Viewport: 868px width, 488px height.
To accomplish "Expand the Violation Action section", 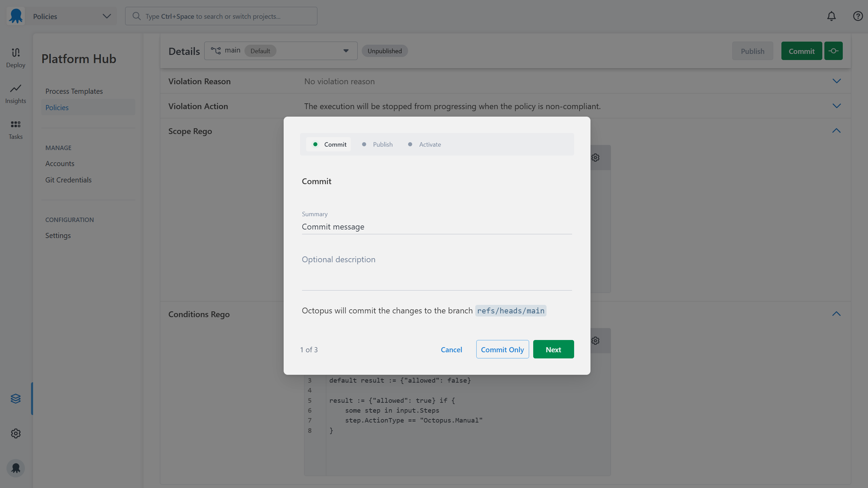I will (837, 106).
